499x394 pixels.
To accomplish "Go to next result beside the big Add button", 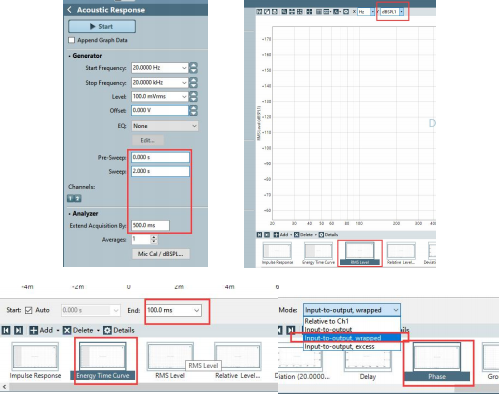I will coord(19,330).
